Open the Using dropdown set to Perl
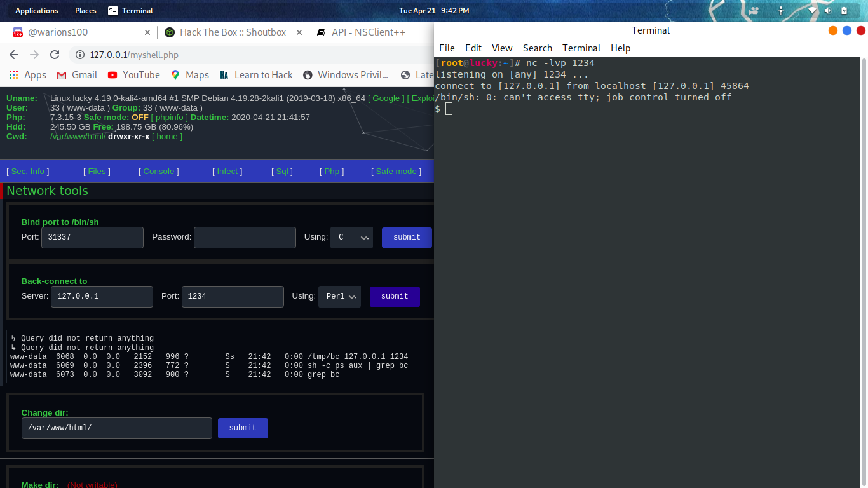Image resolution: width=868 pixels, height=488 pixels. (339, 297)
